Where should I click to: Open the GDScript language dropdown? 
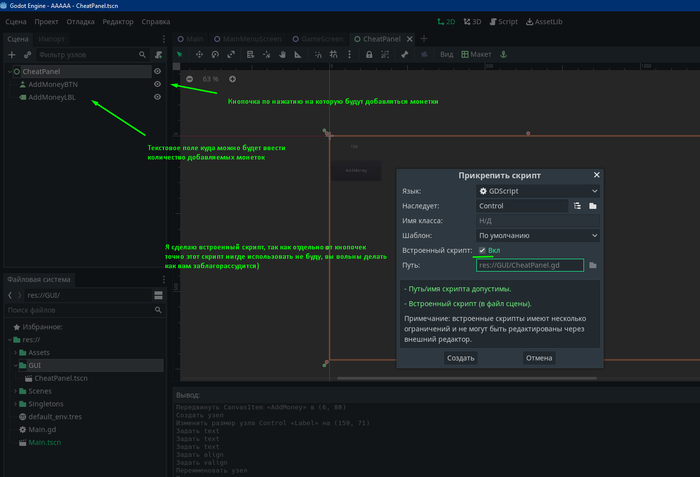coord(537,191)
